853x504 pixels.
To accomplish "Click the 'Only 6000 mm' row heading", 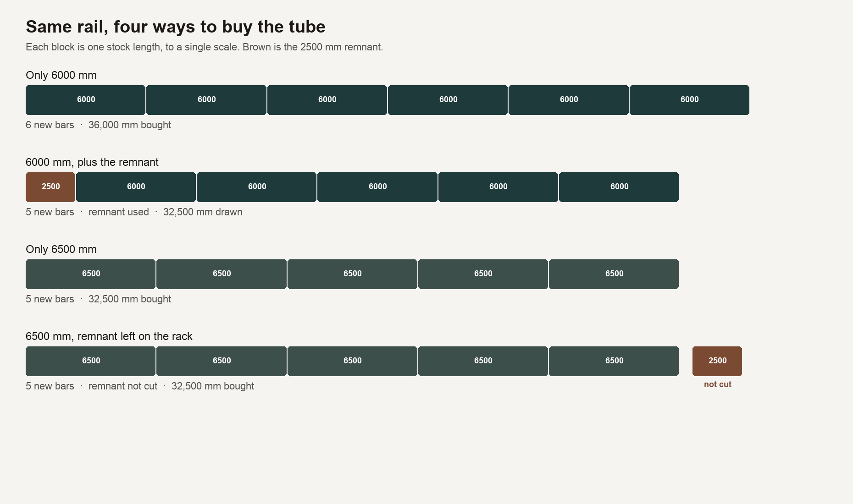I will click(x=61, y=75).
